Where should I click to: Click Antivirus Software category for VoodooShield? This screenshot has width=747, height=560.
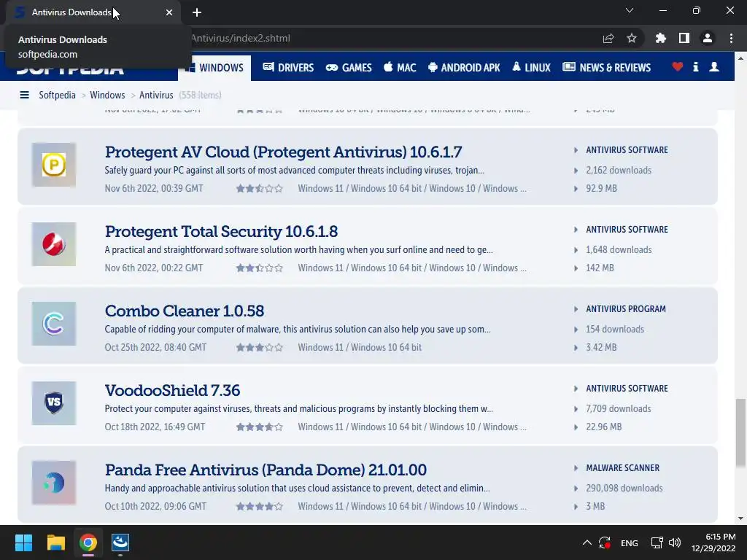(627, 389)
